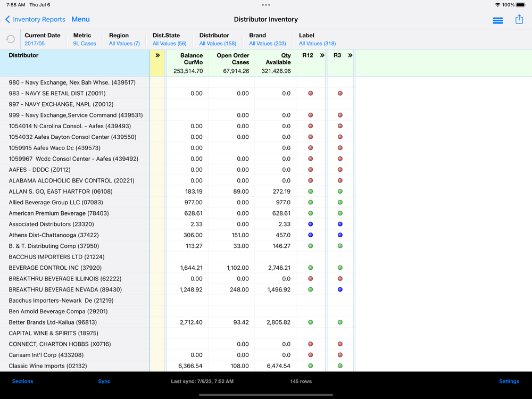Viewport: 532px width, 399px height.
Task: Select row 980 - Navy Exchange, Nex Bah Whse.
Action: point(74,82)
